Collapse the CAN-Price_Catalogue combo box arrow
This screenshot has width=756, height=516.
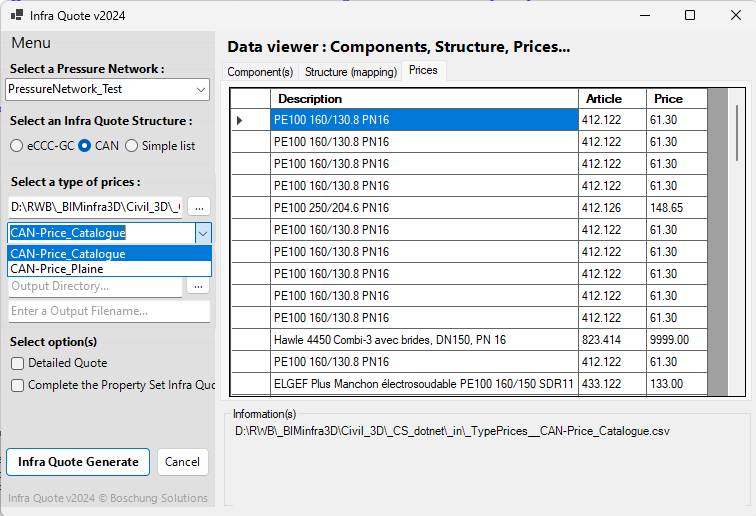click(x=203, y=232)
